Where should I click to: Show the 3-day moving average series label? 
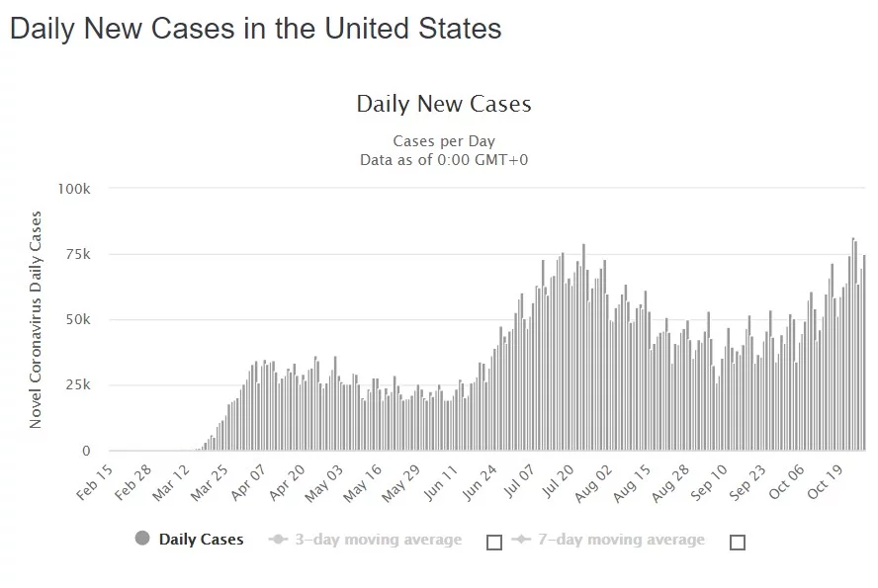(x=377, y=540)
